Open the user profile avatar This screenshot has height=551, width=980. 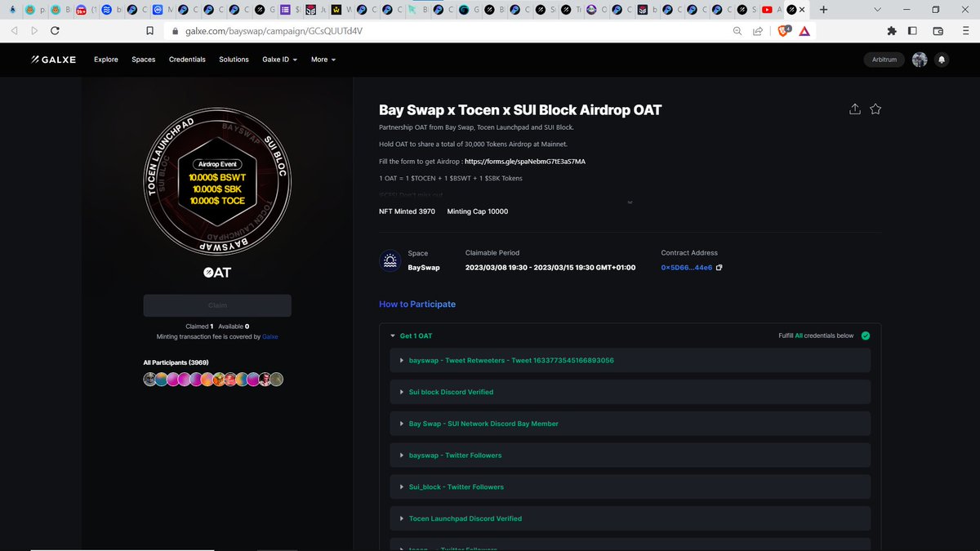coord(920,60)
